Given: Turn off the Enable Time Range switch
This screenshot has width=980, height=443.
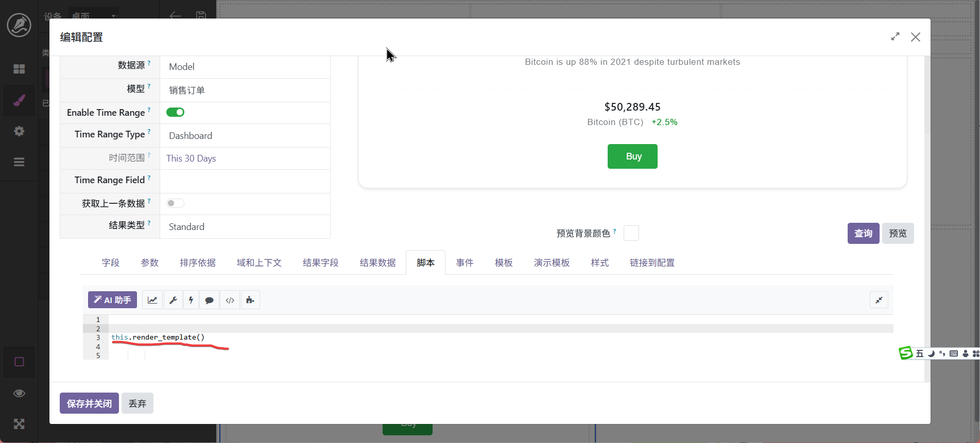Looking at the screenshot, I should [x=175, y=112].
